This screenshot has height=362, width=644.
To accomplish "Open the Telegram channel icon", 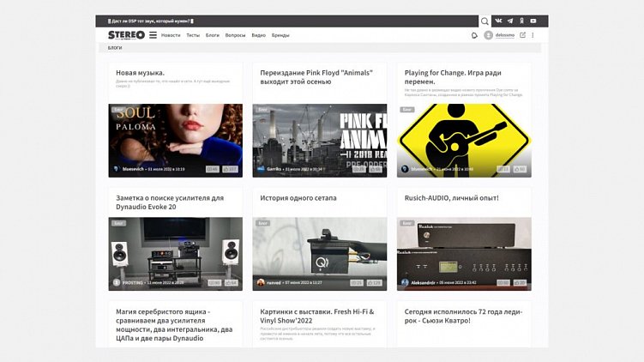I will click(509, 21).
